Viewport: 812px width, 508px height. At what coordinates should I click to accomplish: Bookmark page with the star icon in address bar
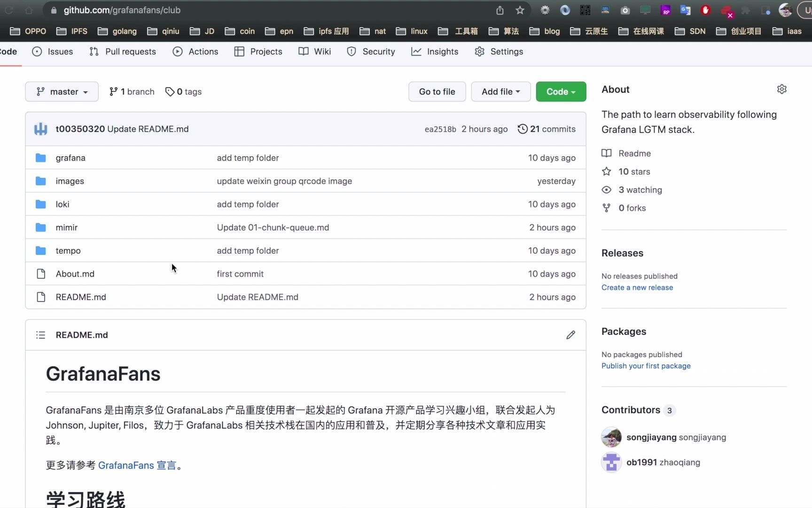(520, 10)
